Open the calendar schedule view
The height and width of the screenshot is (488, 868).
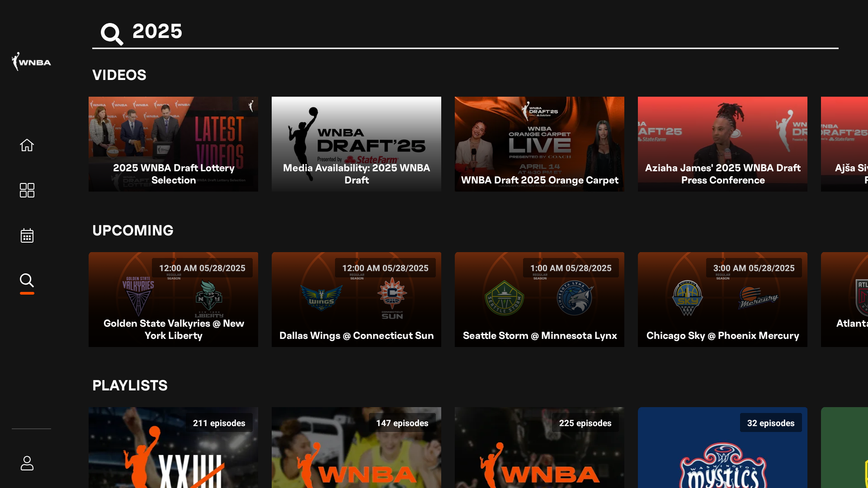27,235
